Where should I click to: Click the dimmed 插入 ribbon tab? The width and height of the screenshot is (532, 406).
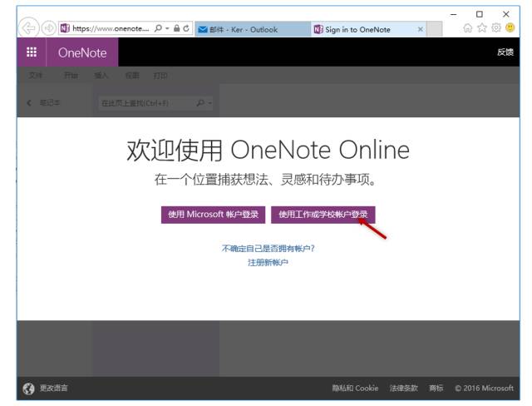click(101, 76)
